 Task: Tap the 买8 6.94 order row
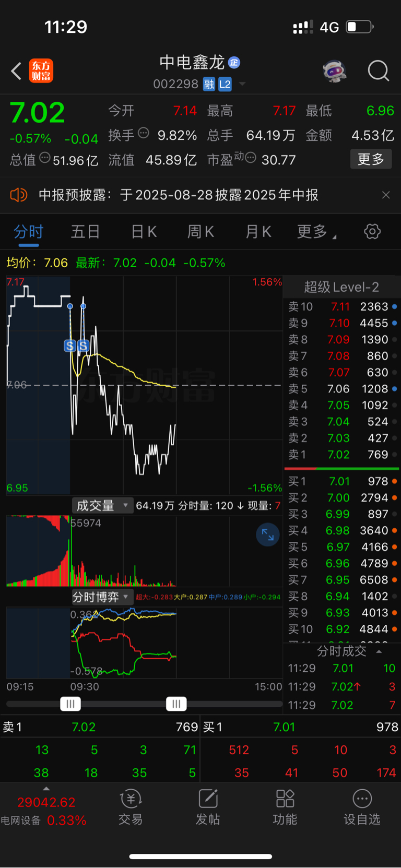tap(342, 596)
